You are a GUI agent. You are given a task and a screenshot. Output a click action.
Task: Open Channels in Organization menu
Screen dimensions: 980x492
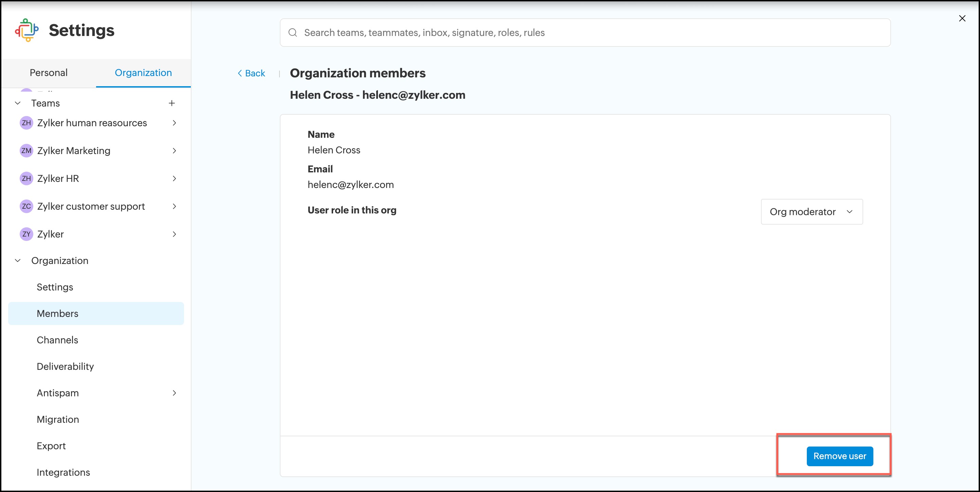57,340
